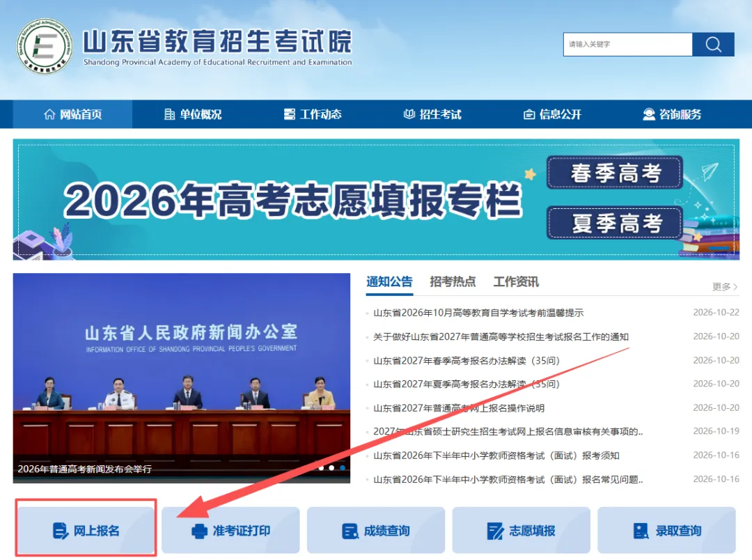Open the 2026年高考志愿填报专栏 banner title
Viewport: 752px width, 560px height.
pos(292,200)
